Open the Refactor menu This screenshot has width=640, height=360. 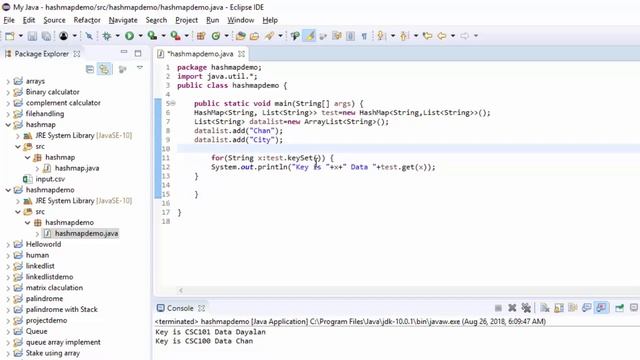(x=87, y=20)
